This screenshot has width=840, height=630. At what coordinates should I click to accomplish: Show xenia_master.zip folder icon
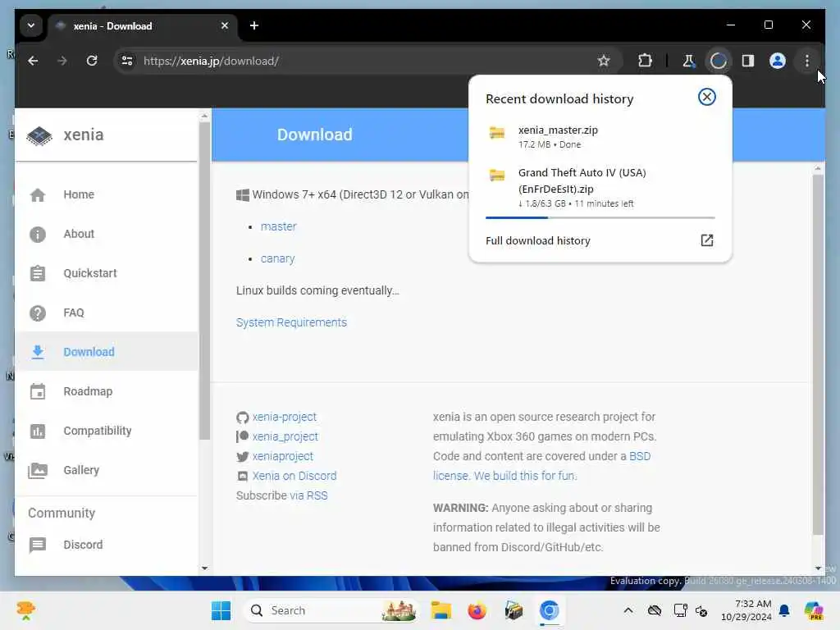[x=497, y=132]
